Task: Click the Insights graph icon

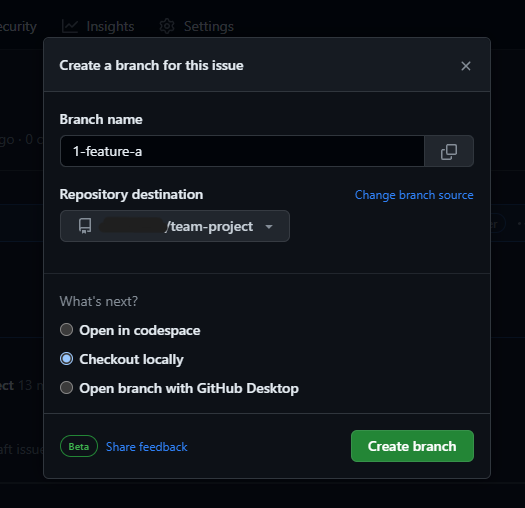Action: tap(70, 26)
